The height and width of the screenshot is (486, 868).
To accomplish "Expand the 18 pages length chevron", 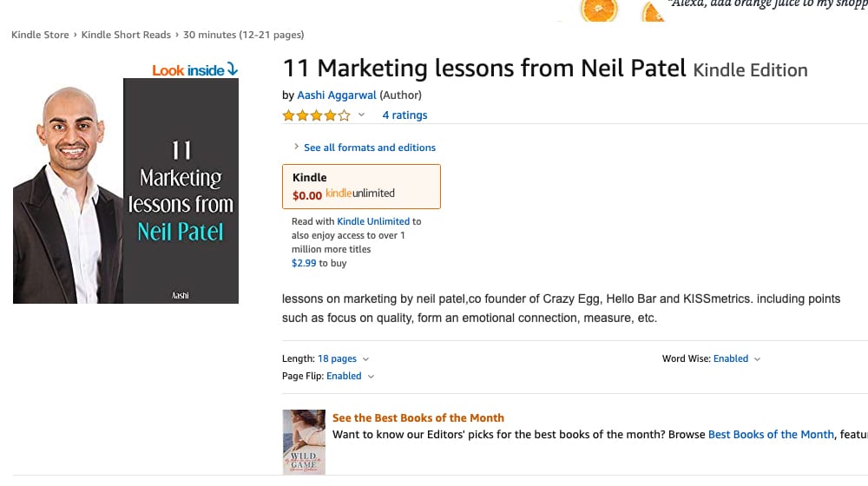I will click(365, 359).
